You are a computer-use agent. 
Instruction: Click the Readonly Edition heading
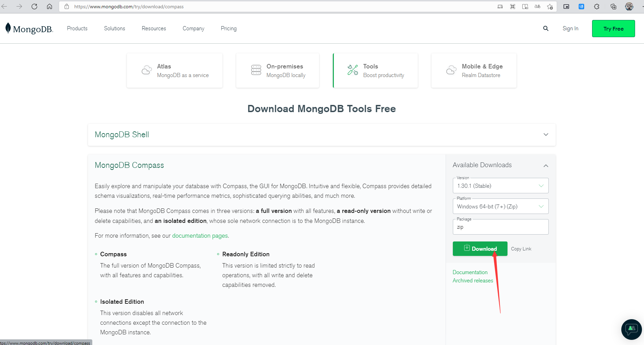pyautogui.click(x=246, y=254)
